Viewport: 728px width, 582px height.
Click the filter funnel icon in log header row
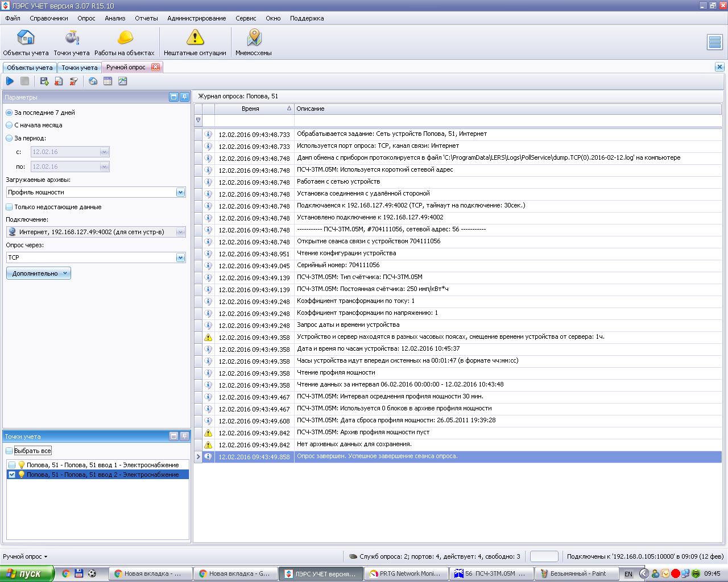tap(198, 120)
